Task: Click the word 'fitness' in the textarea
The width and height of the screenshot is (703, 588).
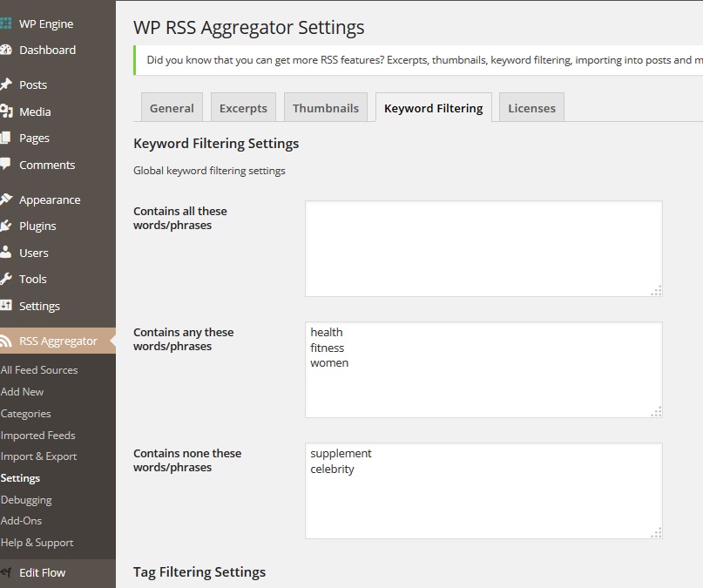Action: [328, 348]
